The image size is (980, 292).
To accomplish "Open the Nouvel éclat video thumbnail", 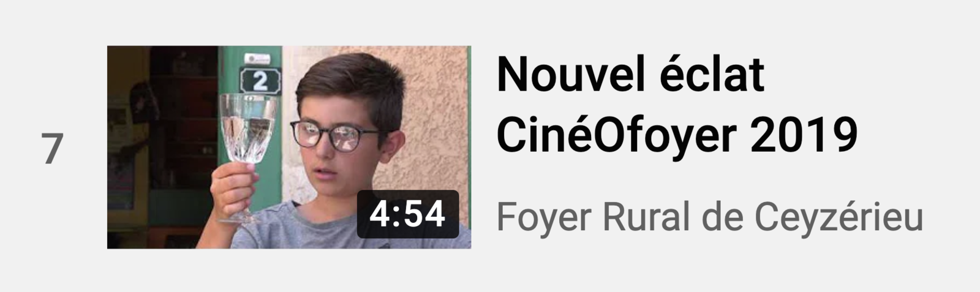I will (x=289, y=147).
